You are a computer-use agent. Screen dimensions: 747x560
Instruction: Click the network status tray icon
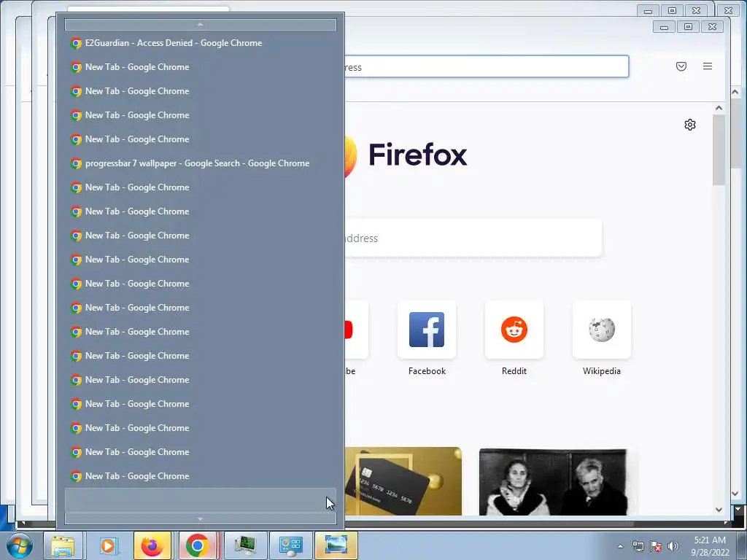pos(638,546)
